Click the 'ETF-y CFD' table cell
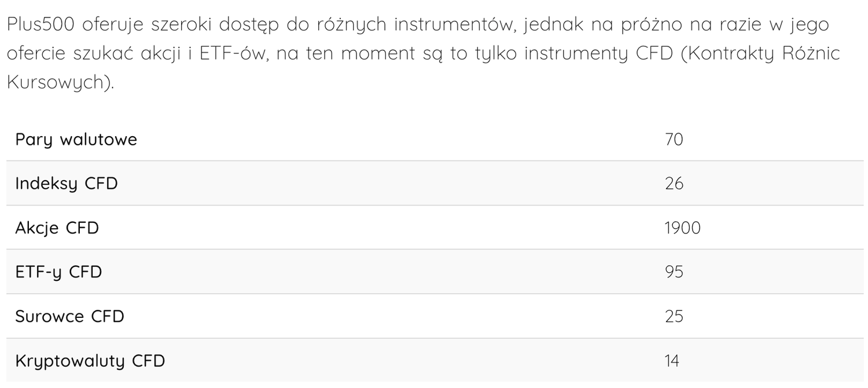 (x=58, y=272)
